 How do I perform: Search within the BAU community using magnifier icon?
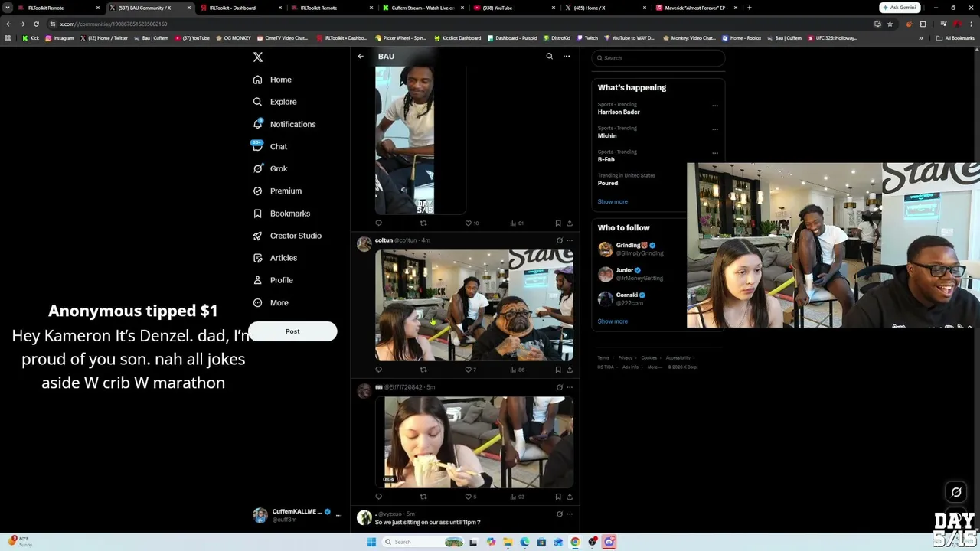549,56
